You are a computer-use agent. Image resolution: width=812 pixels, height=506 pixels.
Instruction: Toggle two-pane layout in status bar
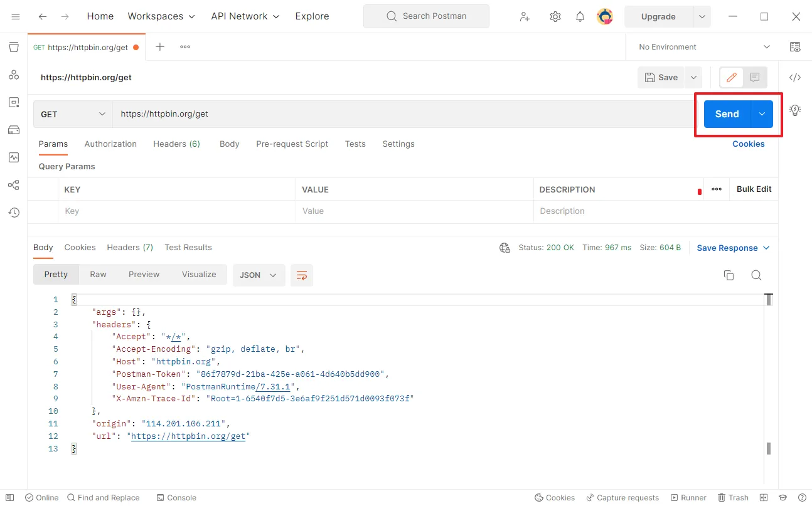click(x=764, y=498)
